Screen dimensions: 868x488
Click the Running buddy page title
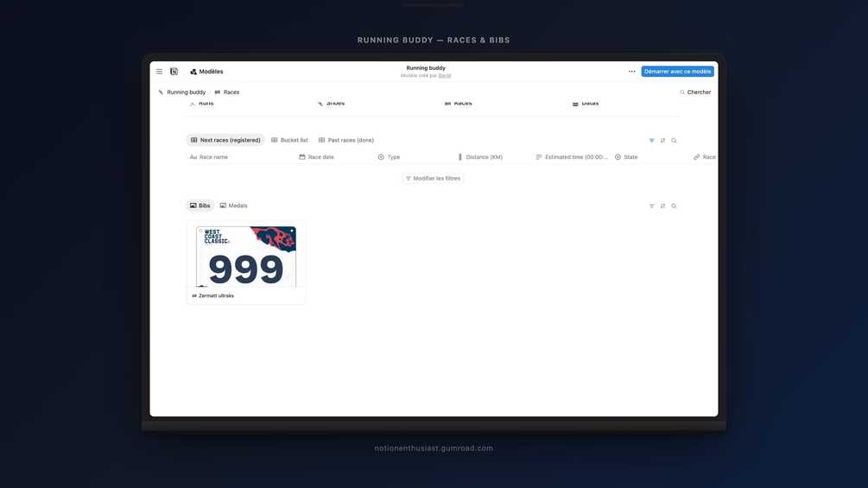(426, 68)
